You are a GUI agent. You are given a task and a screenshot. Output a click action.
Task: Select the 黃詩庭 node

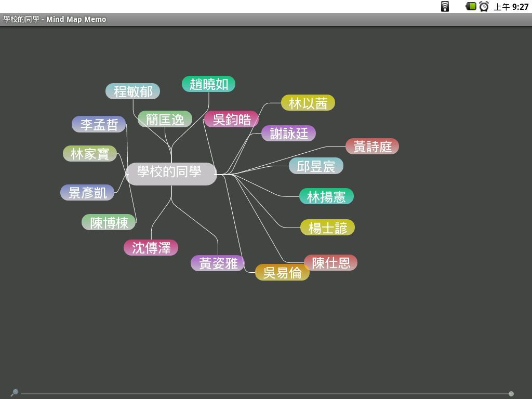pyautogui.click(x=372, y=147)
